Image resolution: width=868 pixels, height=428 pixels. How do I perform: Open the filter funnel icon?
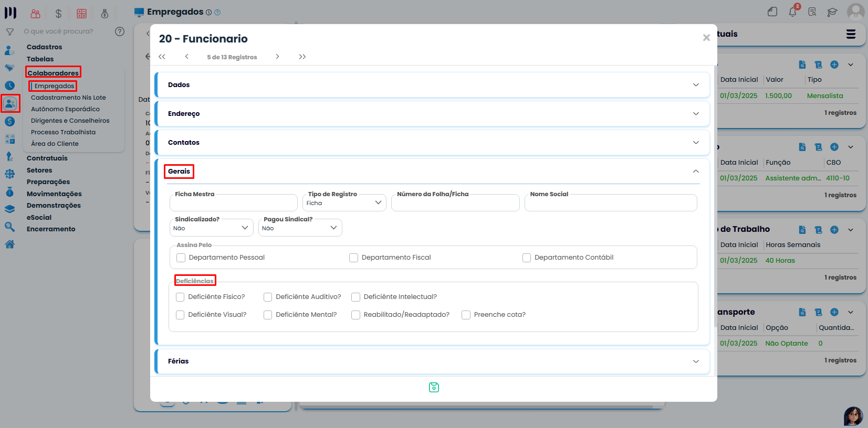click(x=10, y=32)
